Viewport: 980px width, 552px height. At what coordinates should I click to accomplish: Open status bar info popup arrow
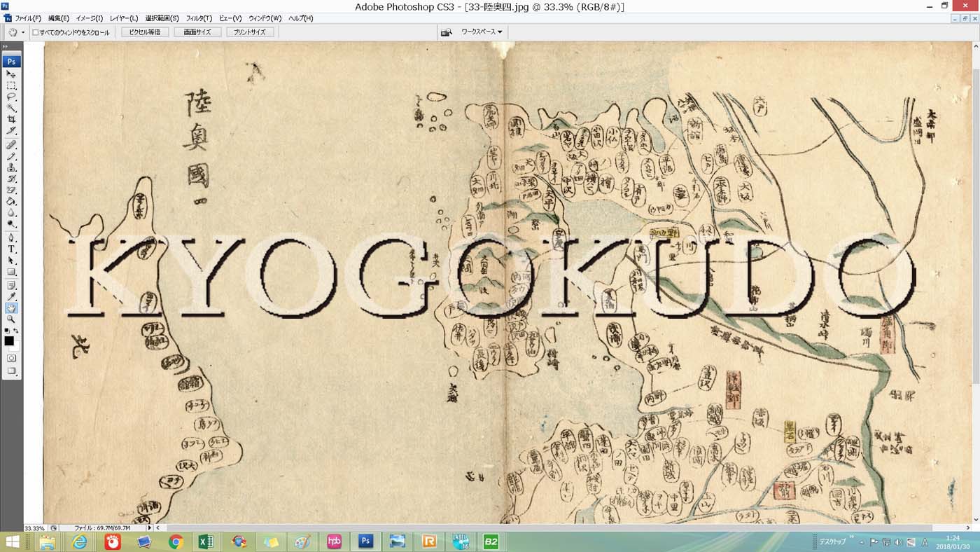149,527
